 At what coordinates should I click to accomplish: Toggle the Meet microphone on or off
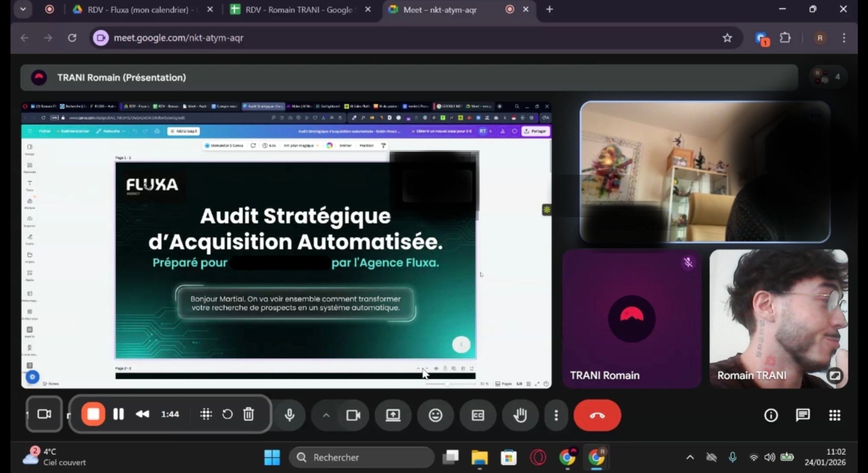(x=289, y=415)
